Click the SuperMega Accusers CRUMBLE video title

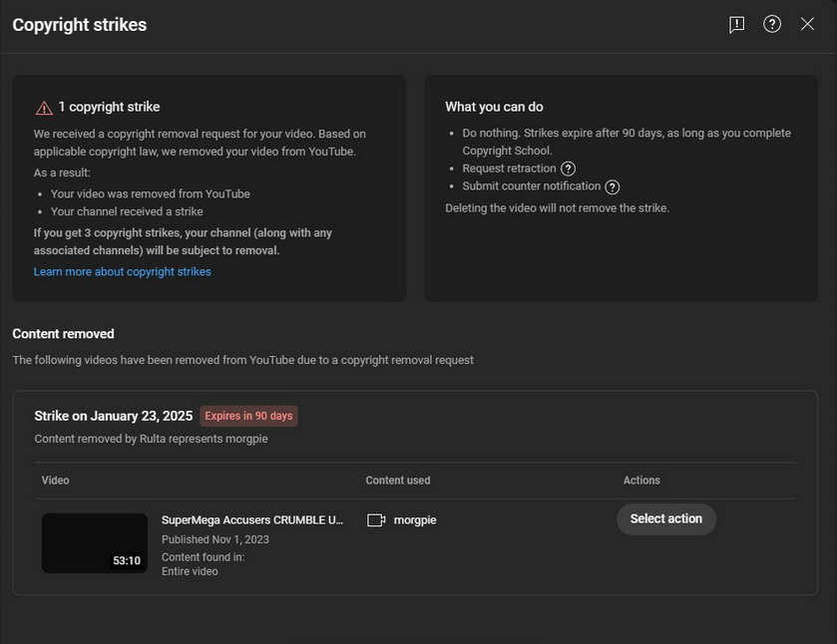click(252, 520)
